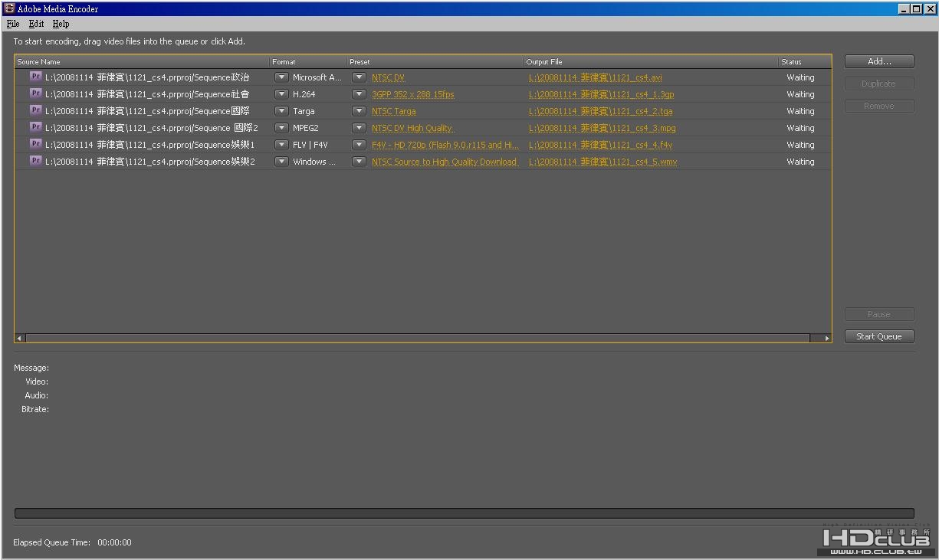
Task: Click output file link 1121_cs4.avi
Action: tap(596, 77)
